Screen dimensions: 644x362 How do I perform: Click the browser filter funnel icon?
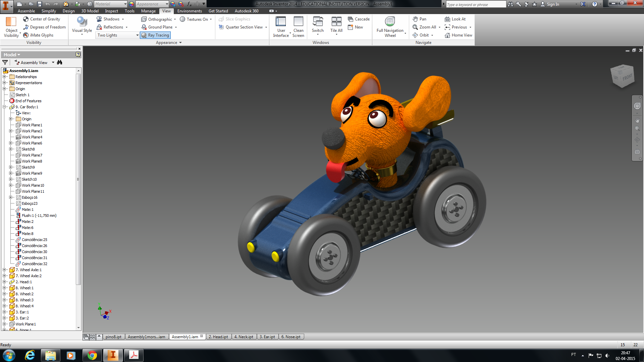click(5, 62)
